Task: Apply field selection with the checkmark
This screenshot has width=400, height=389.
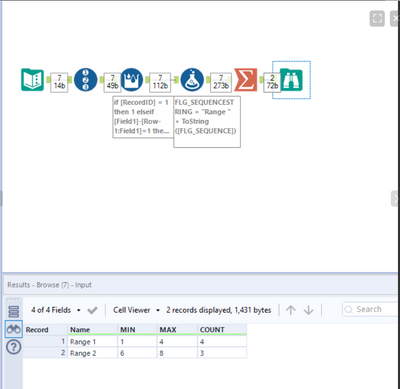Action: point(92,310)
